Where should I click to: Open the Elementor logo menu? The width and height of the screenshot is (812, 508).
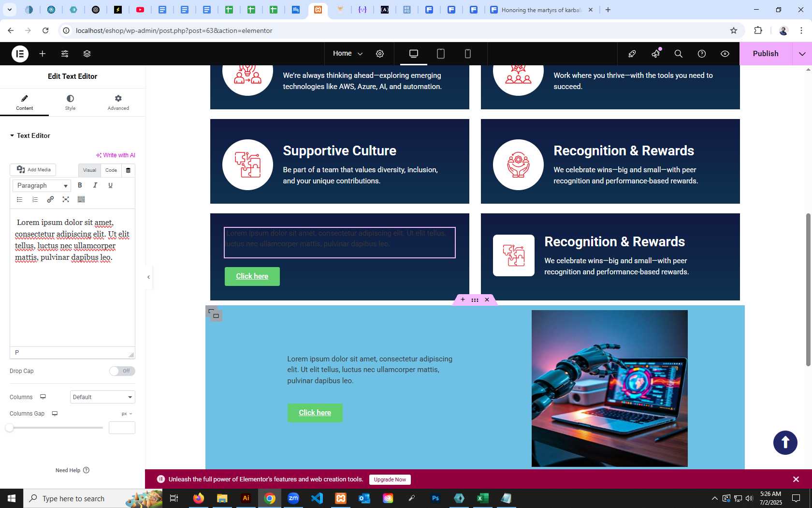pos(20,54)
